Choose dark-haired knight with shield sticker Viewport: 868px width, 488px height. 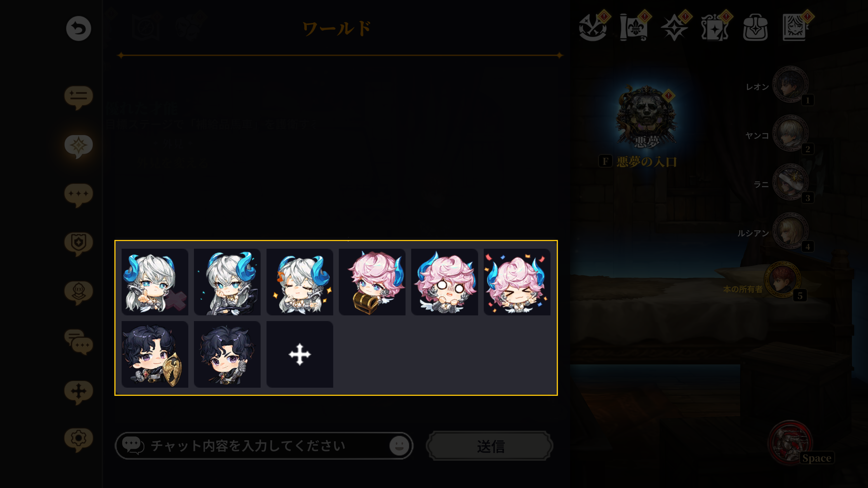[x=155, y=354]
